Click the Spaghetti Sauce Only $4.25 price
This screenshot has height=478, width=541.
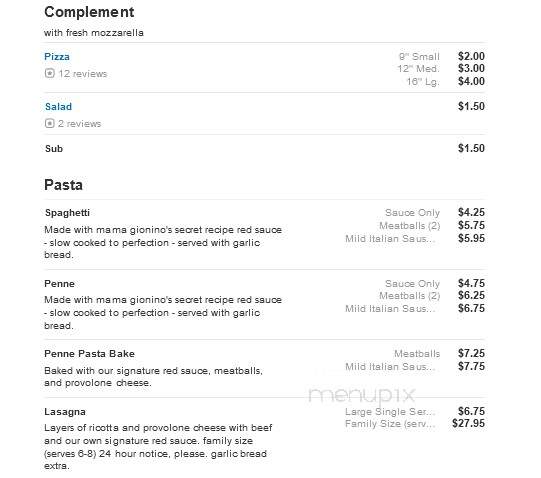click(x=471, y=212)
